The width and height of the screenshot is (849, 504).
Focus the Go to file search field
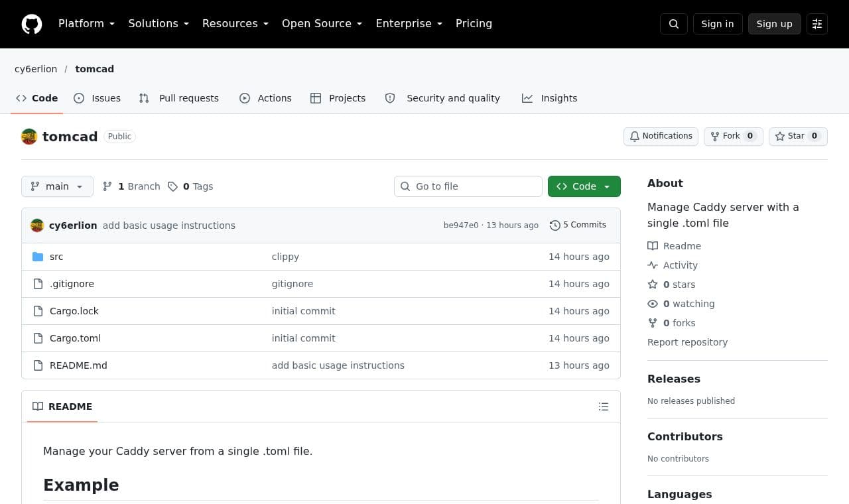click(468, 186)
